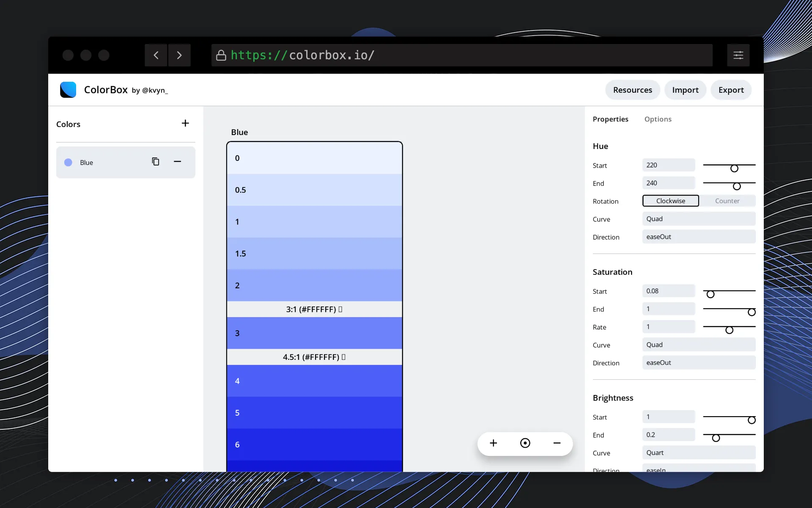Open the Brightness Curve dropdown
Screen dimensions: 812x508
coord(699,453)
